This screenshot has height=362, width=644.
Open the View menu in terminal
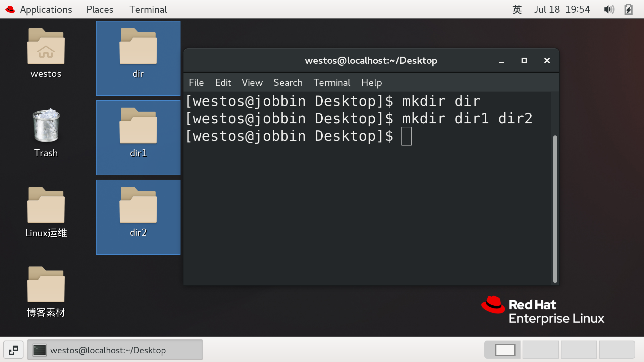(252, 82)
